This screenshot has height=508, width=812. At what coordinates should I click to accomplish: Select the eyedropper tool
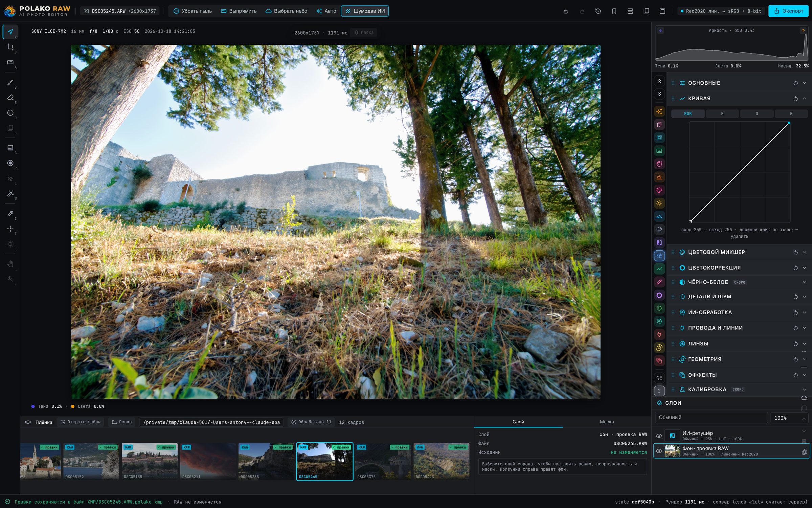click(10, 213)
